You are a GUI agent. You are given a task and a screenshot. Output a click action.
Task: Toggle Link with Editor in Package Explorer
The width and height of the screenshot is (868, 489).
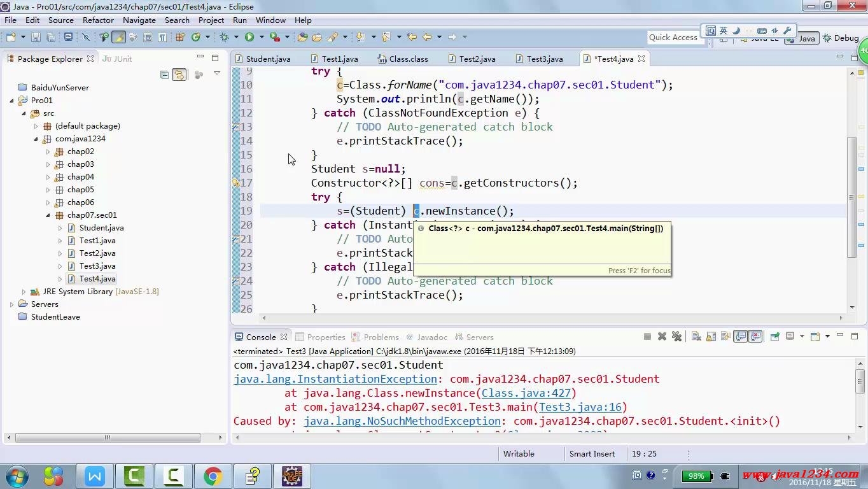[x=179, y=74]
